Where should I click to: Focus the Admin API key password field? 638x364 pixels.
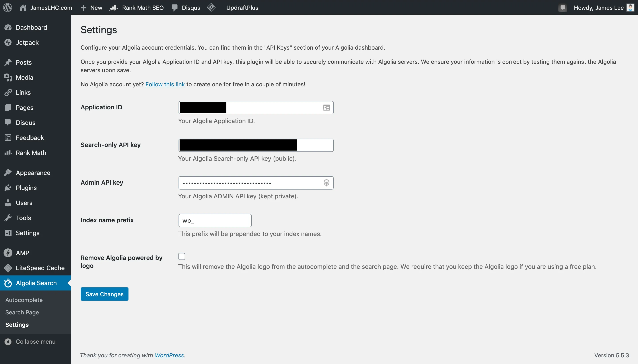pos(256,183)
